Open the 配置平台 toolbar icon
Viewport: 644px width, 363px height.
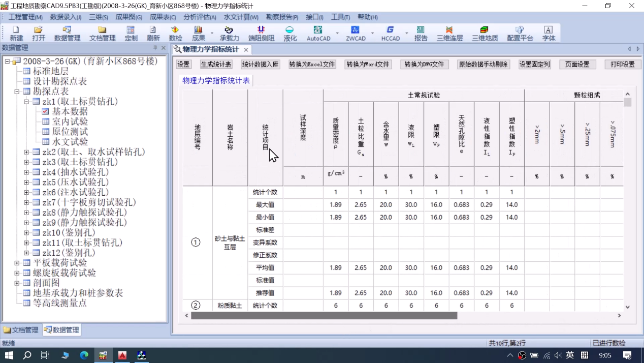point(520,34)
